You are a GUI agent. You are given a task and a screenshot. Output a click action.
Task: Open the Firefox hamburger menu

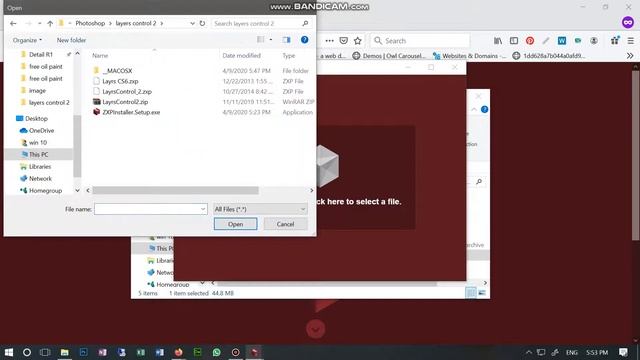[x=631, y=40]
